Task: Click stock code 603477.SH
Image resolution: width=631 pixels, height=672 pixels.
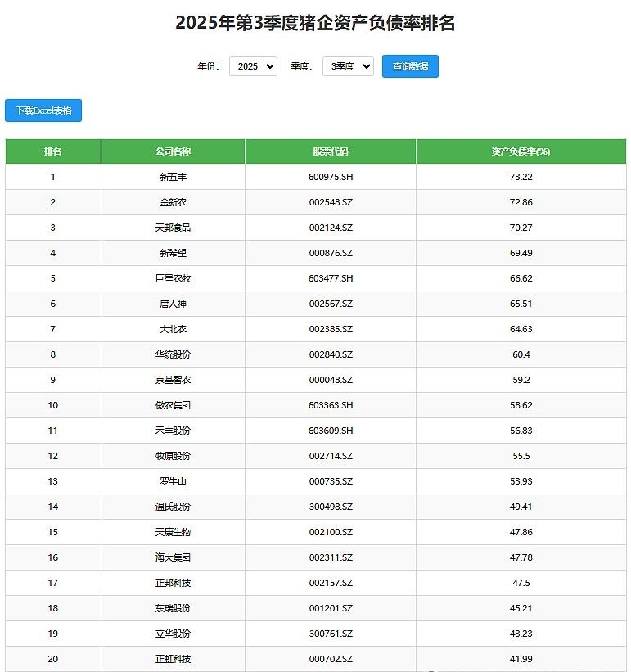Action: pos(331,278)
